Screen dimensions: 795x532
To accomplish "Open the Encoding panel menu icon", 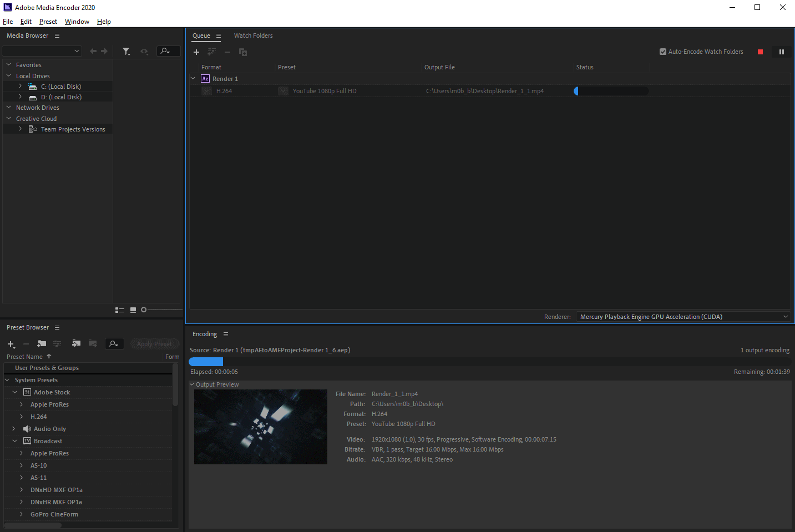I will tap(226, 334).
